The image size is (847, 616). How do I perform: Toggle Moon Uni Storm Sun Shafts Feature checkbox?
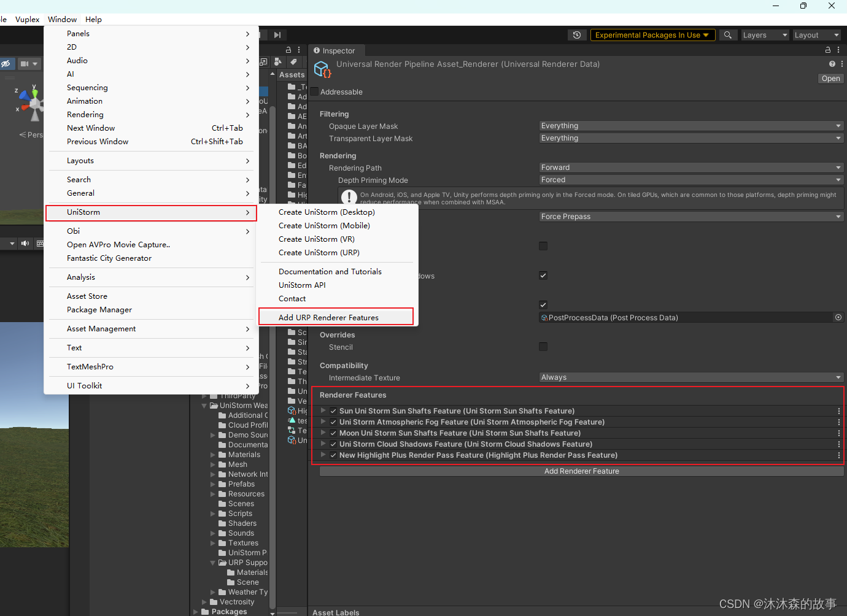click(x=333, y=433)
